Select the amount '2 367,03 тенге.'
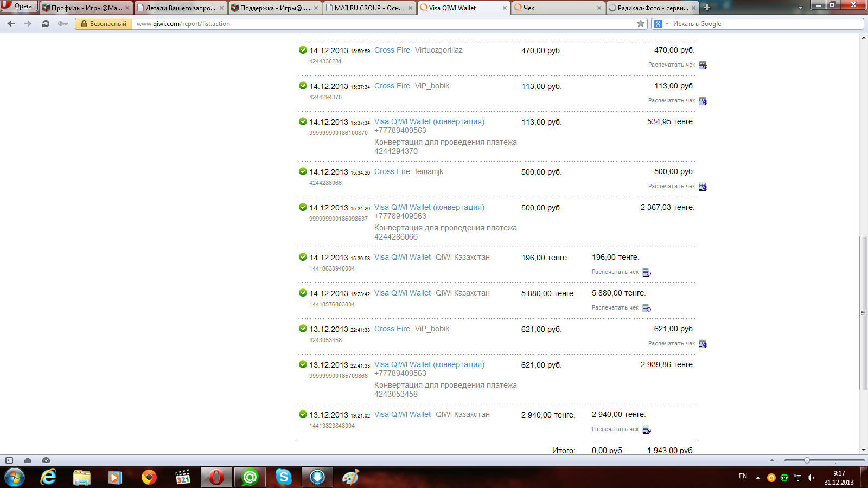Viewport: 868px width, 488px height. [x=667, y=207]
